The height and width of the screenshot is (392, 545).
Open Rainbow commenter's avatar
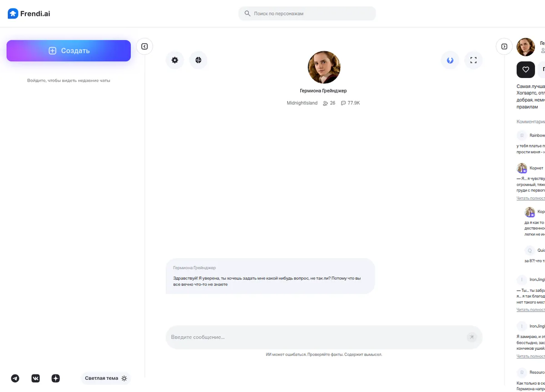tap(522, 135)
